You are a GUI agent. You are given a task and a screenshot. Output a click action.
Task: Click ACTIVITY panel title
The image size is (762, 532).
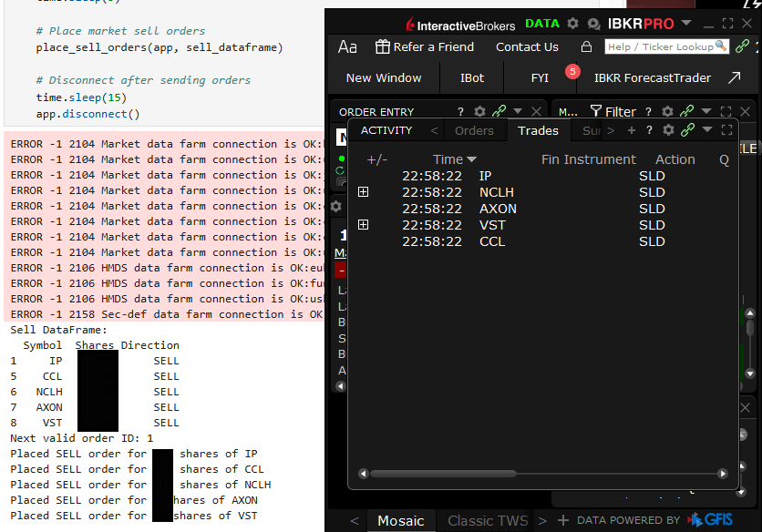tap(386, 130)
